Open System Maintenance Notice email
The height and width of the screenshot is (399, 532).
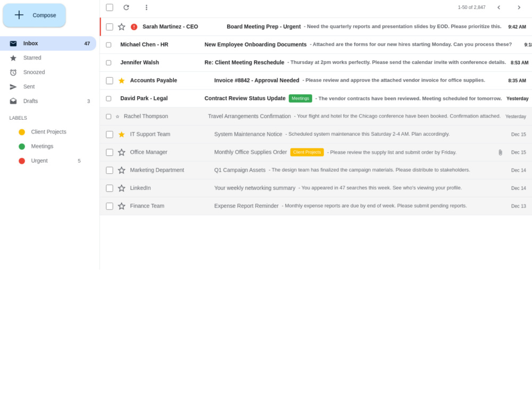[316, 135]
